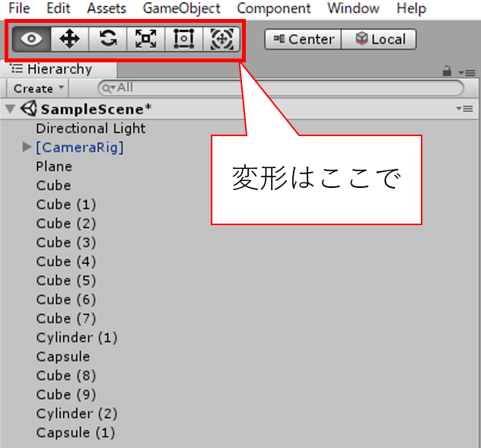Collapse the SampleScene tree
Image resolution: width=481 pixels, height=448 pixels.
(x=10, y=109)
